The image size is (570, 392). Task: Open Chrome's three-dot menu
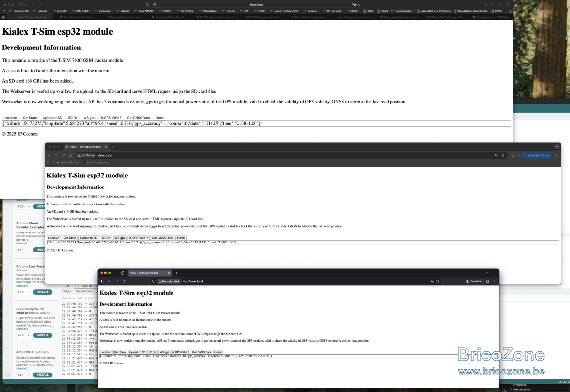tap(556, 155)
